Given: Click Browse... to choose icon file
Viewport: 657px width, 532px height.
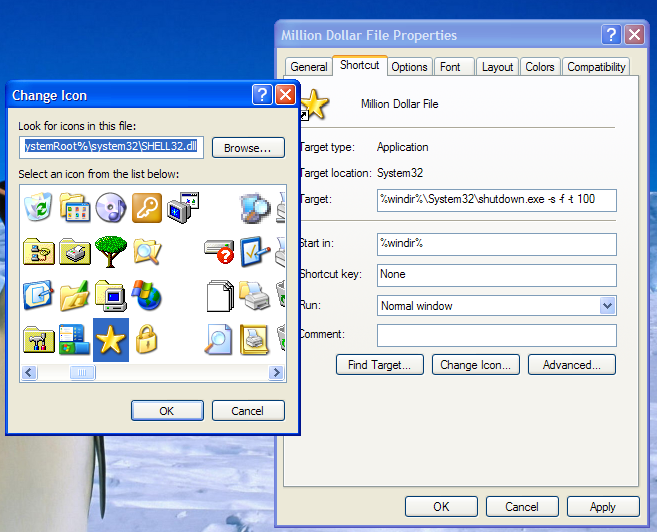Looking at the screenshot, I should pos(248,148).
